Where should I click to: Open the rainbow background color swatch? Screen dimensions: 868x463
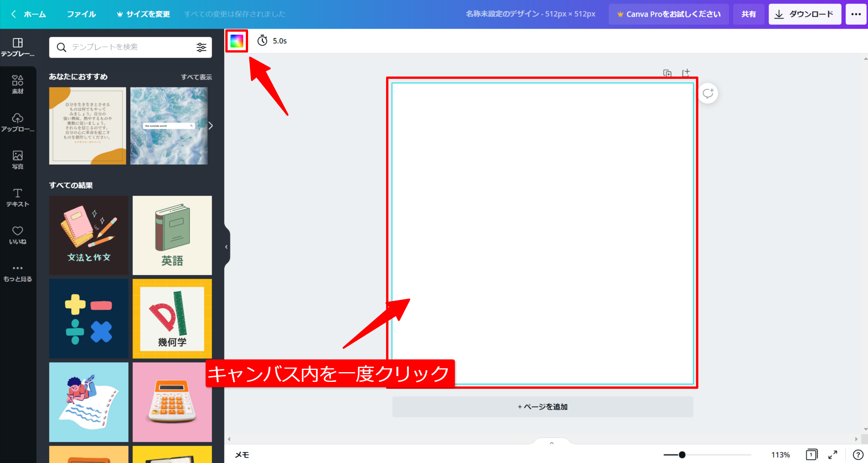tap(237, 41)
